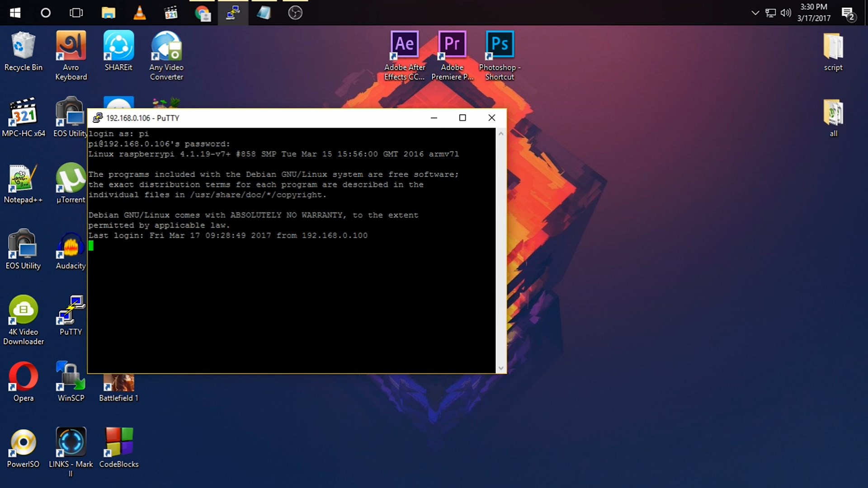Click PuTTY scrollbar down arrow
This screenshot has height=488, width=868.
click(501, 368)
